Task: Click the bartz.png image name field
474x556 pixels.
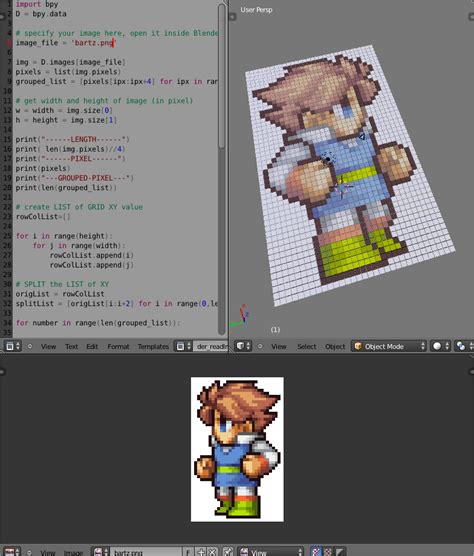Action: tap(146, 552)
